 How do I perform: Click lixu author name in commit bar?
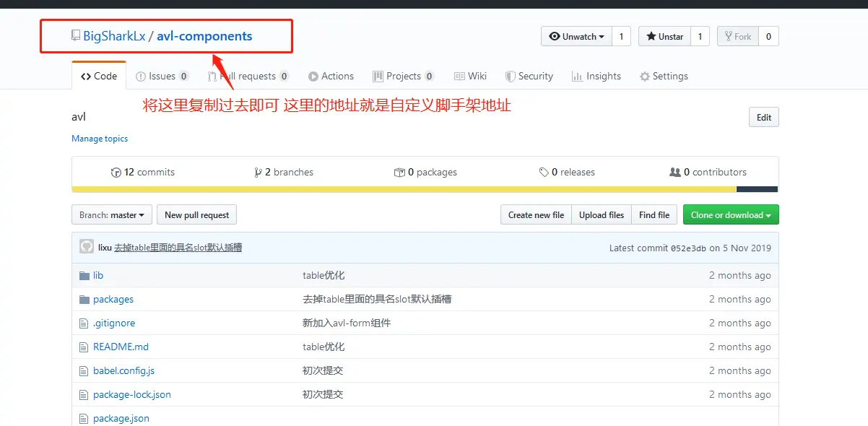pos(105,248)
